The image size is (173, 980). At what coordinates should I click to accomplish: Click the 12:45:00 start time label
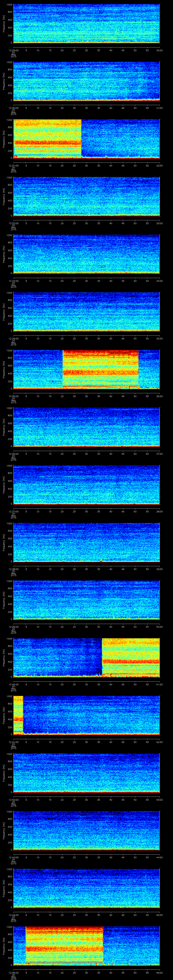click(x=13, y=972)
